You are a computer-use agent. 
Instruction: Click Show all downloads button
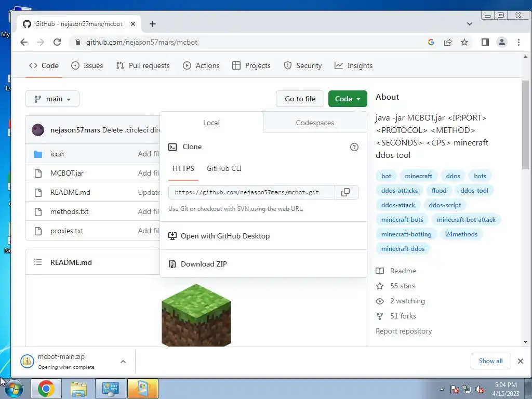click(490, 361)
